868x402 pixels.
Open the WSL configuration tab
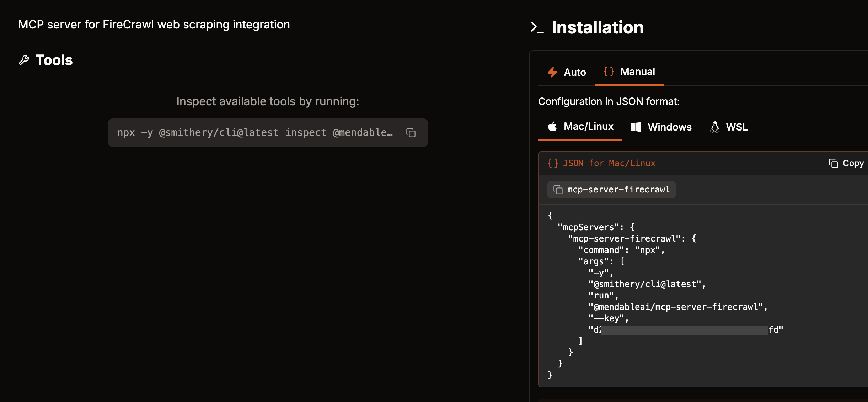coord(729,127)
